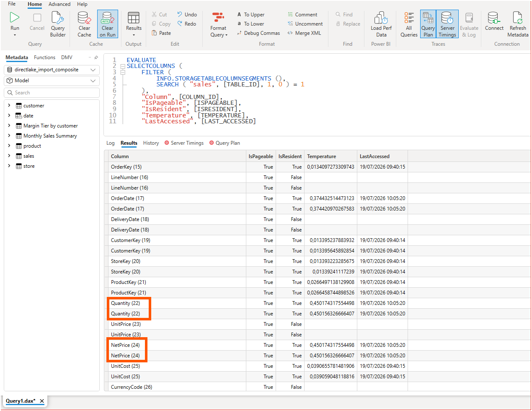532x411 pixels.
Task: Click Debug Commas
Action: click(258, 33)
